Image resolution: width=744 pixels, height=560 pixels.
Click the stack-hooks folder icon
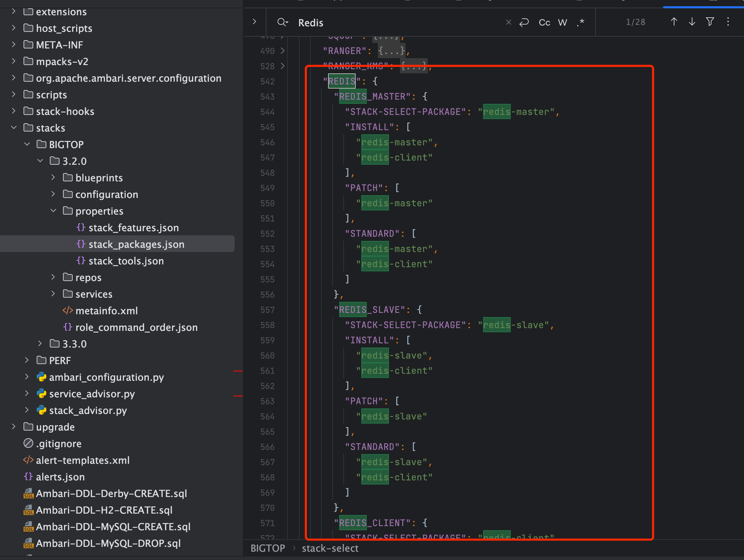point(28,111)
